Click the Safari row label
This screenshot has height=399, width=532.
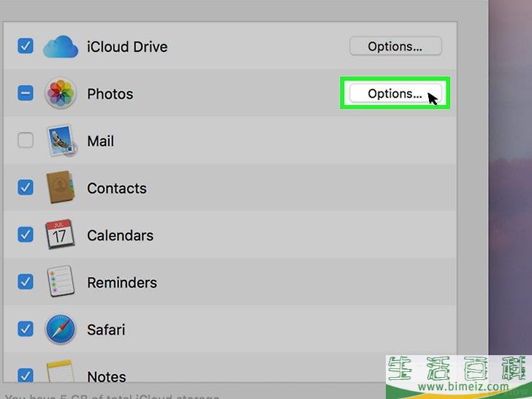pos(106,330)
